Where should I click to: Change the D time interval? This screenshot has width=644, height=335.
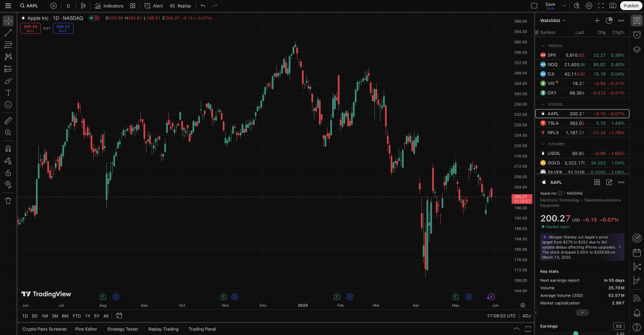pos(68,6)
